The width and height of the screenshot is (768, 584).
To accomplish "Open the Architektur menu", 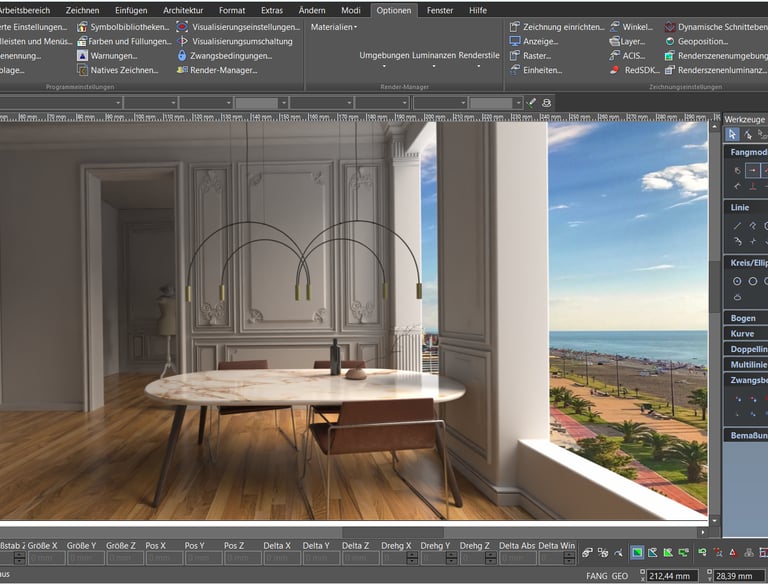I will [183, 10].
